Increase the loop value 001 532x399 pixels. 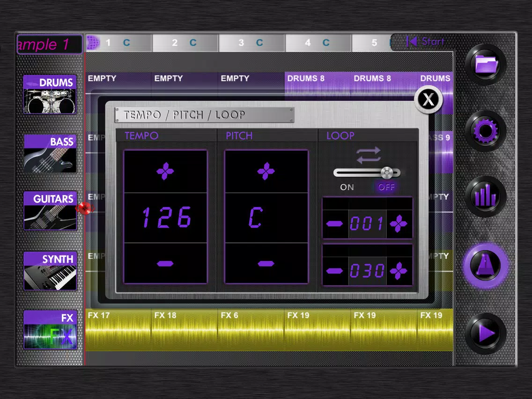pyautogui.click(x=399, y=223)
